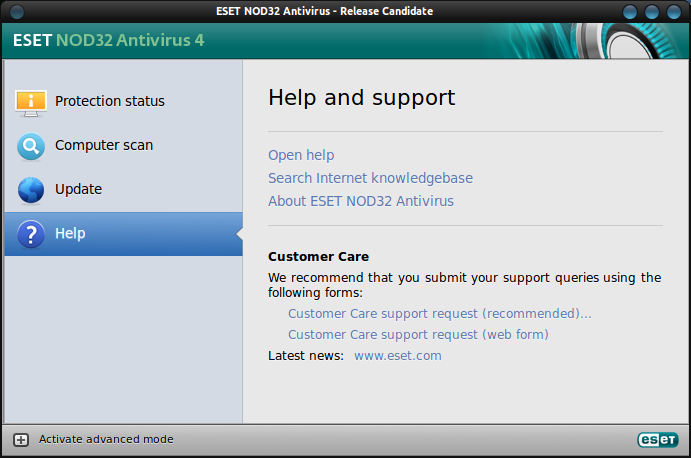Click the window menu button at title bar left
The image size is (691, 458).
click(17, 12)
